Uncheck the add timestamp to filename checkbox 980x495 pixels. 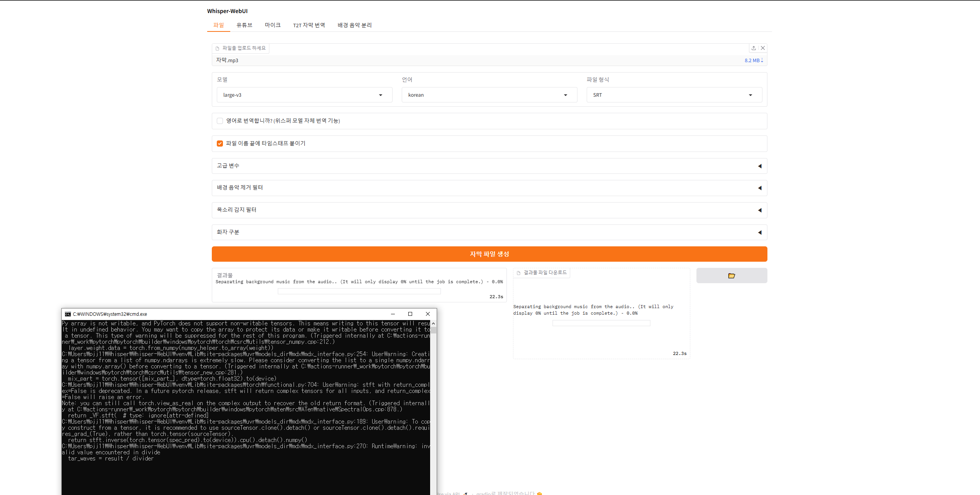pos(220,144)
